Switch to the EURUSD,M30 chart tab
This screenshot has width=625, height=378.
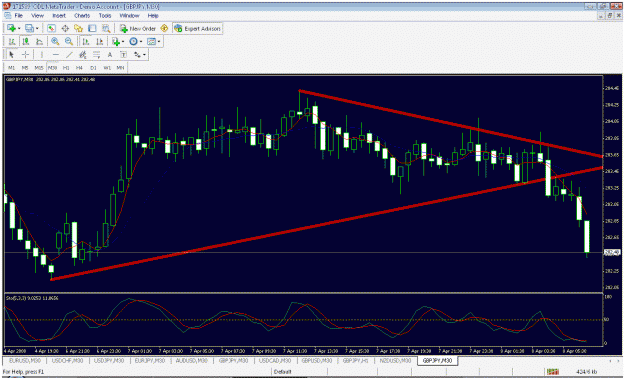coord(25,360)
